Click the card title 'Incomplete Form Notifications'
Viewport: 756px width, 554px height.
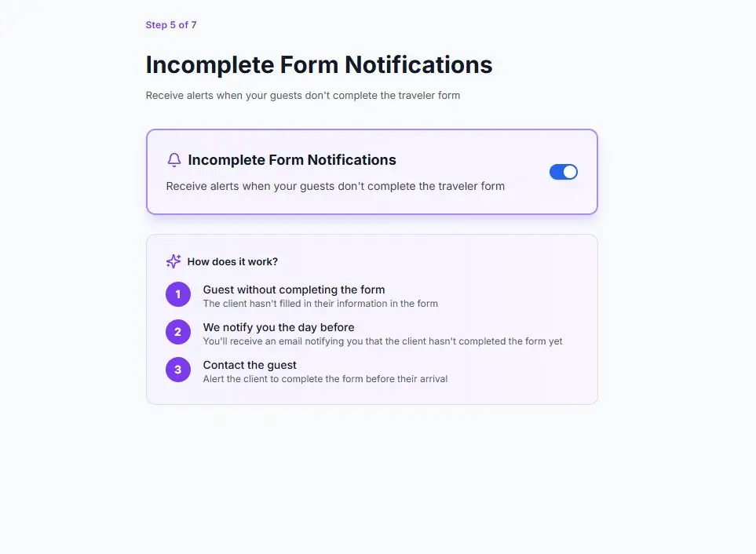pos(291,159)
